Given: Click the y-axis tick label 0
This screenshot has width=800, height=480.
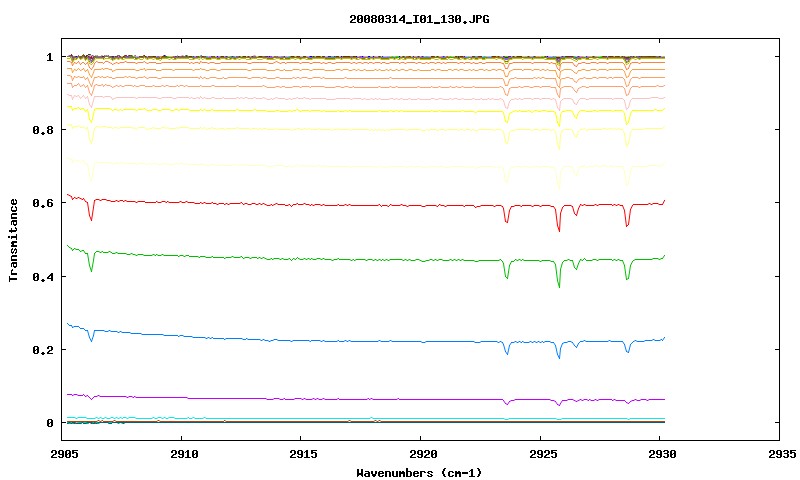Looking at the screenshot, I should [50, 423].
